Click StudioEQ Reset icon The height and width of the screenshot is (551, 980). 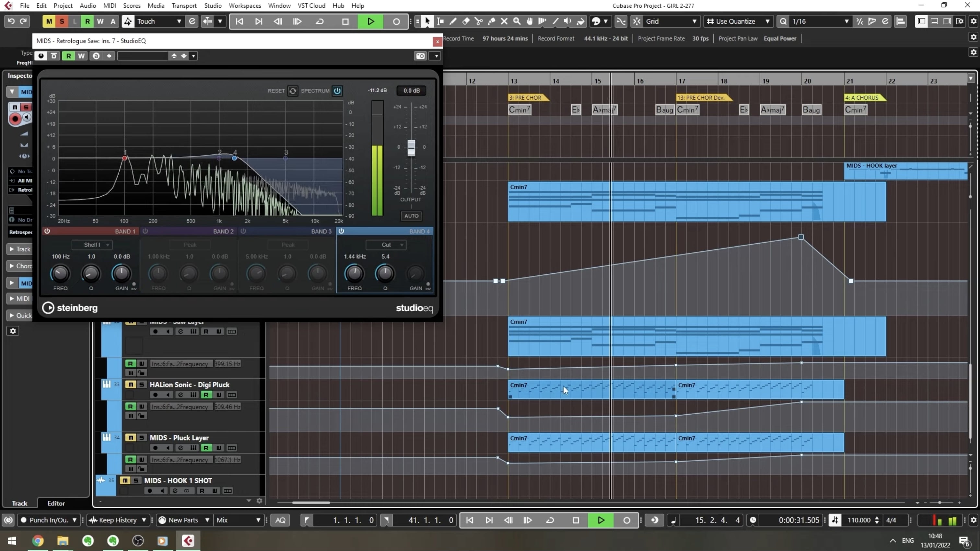[292, 90]
